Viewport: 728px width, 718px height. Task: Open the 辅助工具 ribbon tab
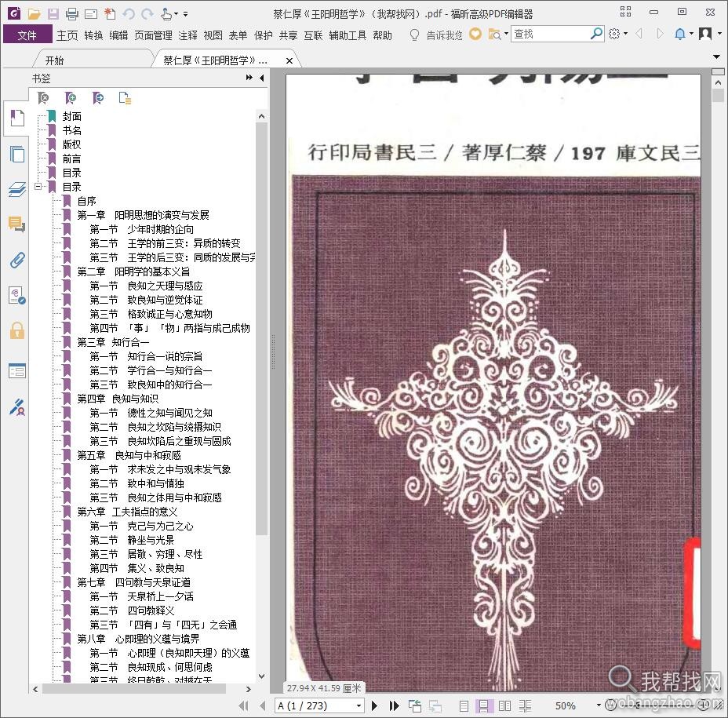coord(348,35)
